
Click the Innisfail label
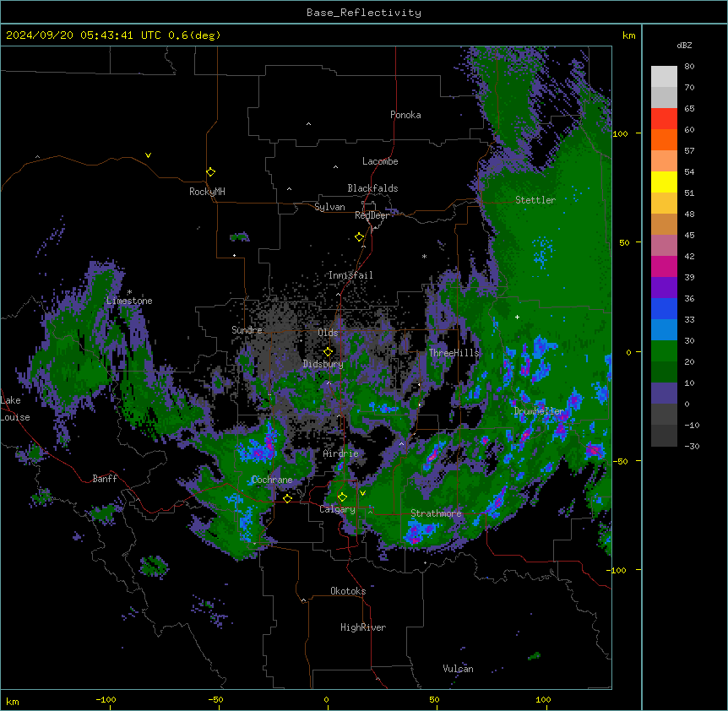[x=350, y=275]
